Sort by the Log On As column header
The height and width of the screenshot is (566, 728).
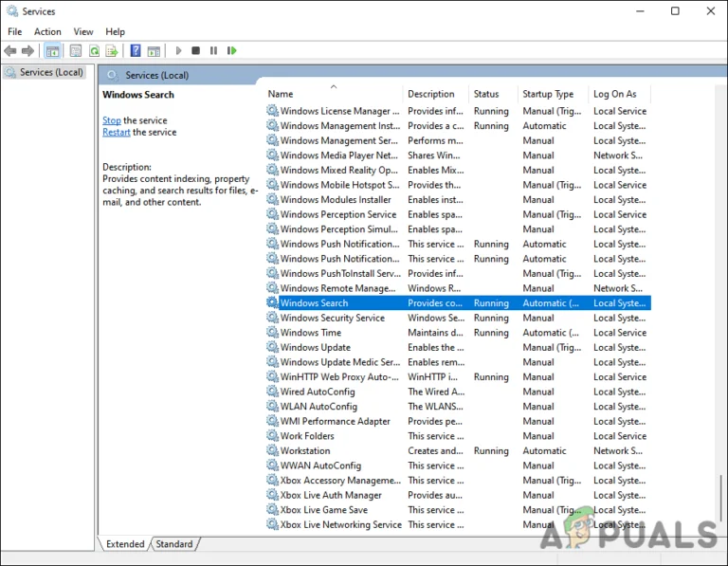tap(620, 94)
